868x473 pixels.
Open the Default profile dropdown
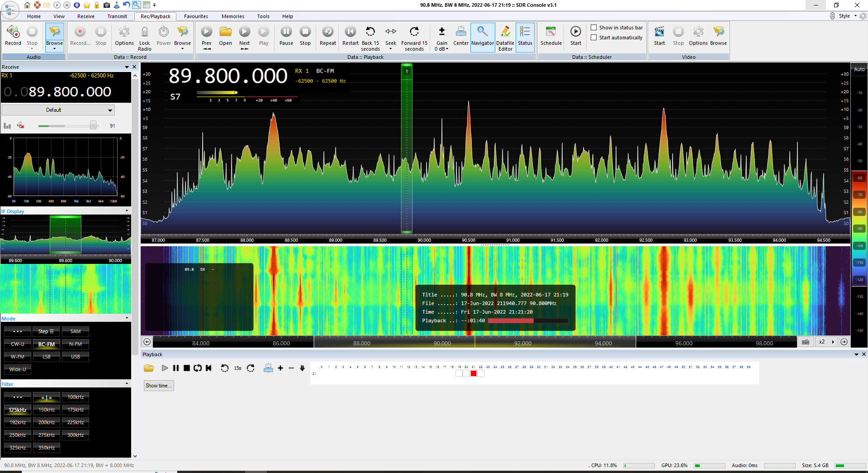58,110
